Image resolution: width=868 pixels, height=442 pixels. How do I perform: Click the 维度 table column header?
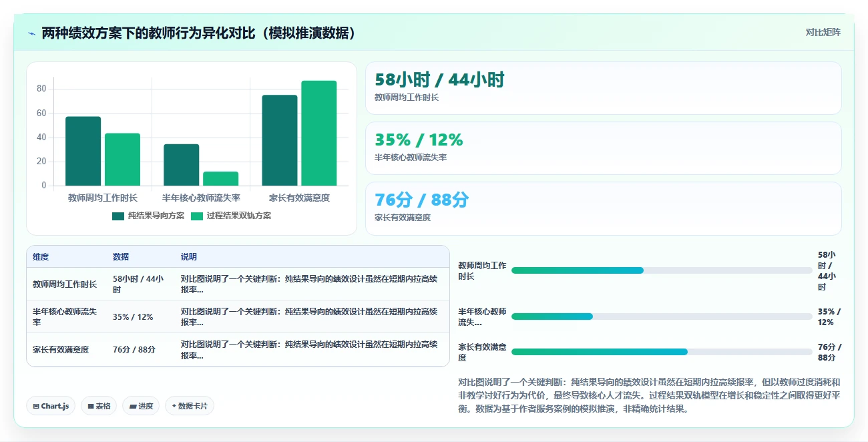pyautogui.click(x=41, y=257)
